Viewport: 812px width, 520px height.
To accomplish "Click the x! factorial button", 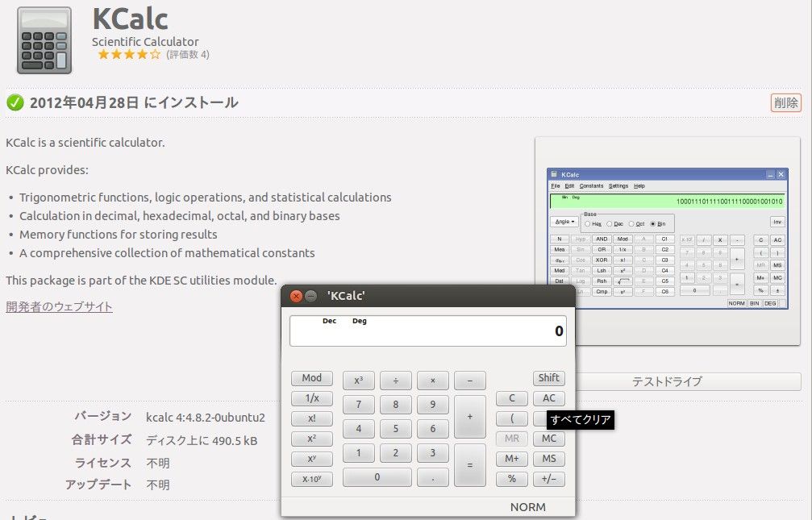I will [x=312, y=418].
